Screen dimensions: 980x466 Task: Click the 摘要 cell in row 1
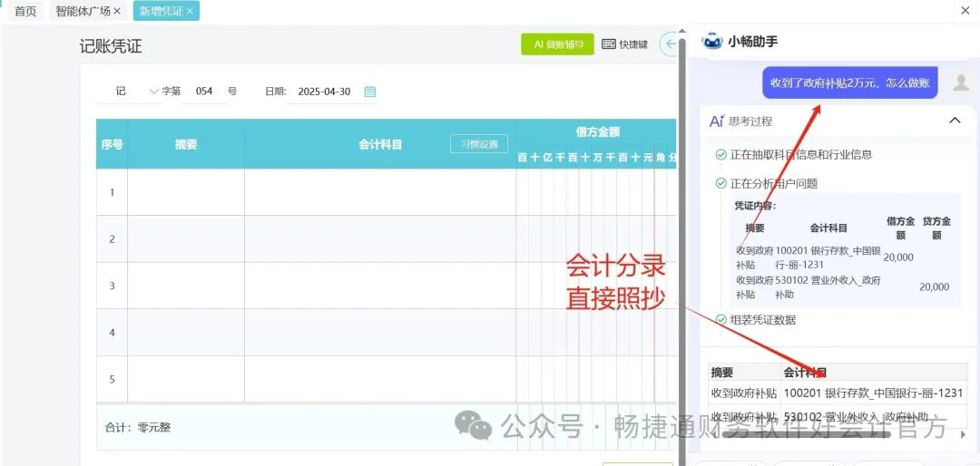point(186,192)
